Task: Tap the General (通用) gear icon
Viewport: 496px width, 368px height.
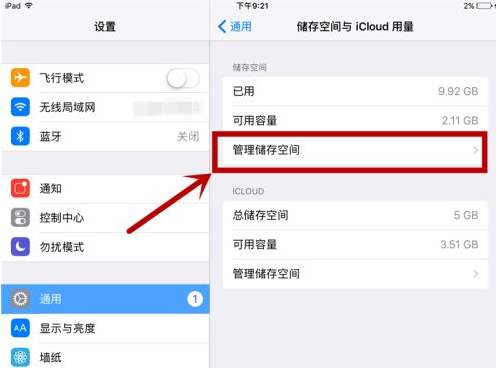Action: [x=20, y=299]
